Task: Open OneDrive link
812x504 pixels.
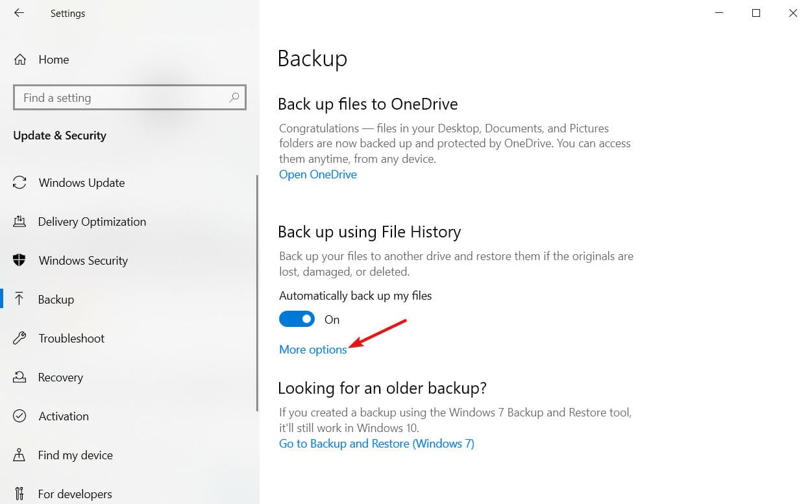Action: (x=318, y=174)
